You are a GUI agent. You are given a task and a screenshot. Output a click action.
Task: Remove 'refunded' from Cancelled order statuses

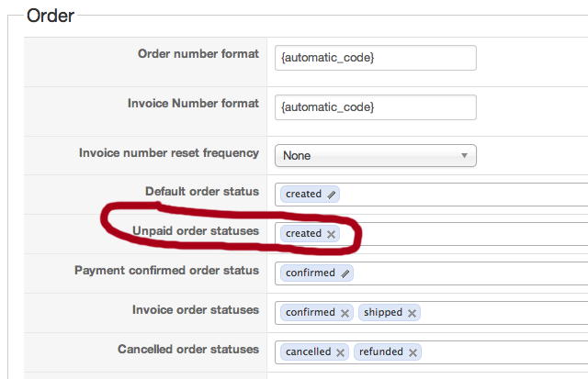[413, 352]
